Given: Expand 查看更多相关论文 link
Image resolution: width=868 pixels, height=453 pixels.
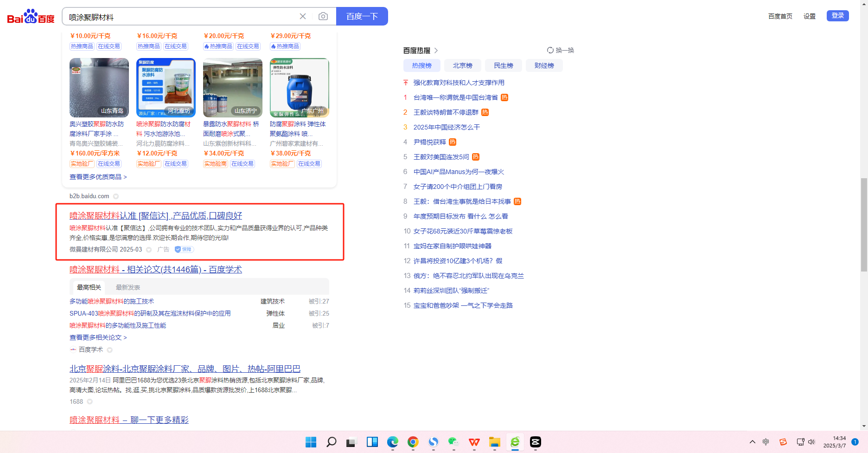Looking at the screenshot, I should [98, 337].
